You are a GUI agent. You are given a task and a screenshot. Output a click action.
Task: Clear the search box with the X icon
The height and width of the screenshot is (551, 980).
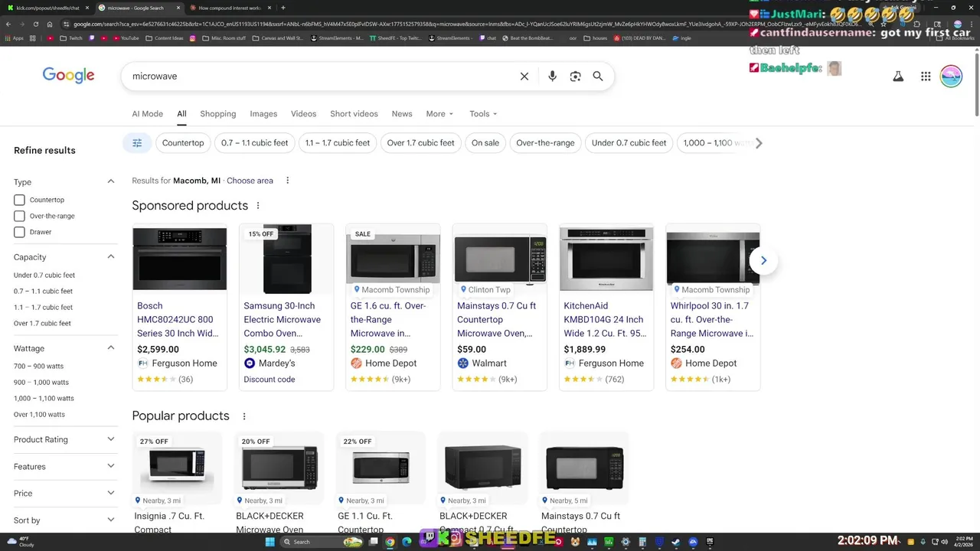click(524, 77)
